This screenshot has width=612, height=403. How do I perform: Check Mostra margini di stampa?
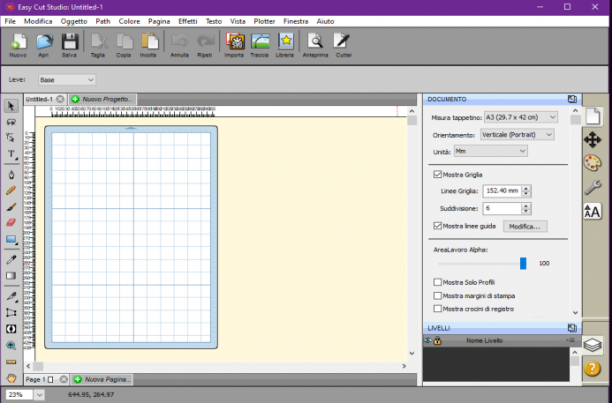click(438, 296)
